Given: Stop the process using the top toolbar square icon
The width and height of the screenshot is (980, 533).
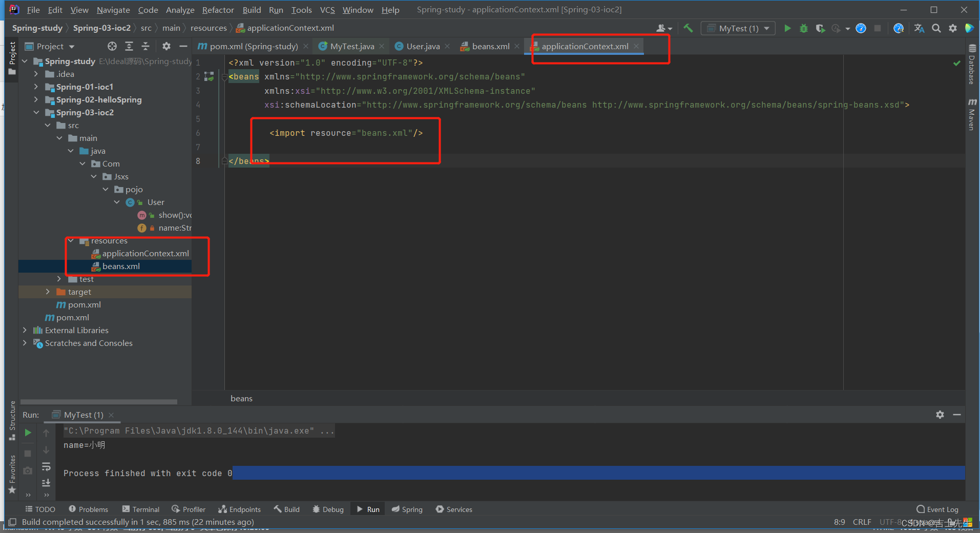Looking at the screenshot, I should point(878,28).
